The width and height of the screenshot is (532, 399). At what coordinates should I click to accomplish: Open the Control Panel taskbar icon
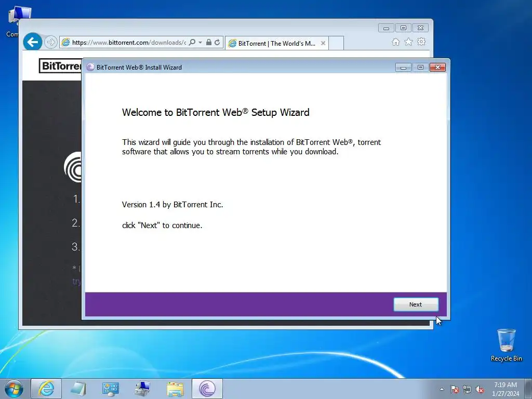click(x=110, y=389)
